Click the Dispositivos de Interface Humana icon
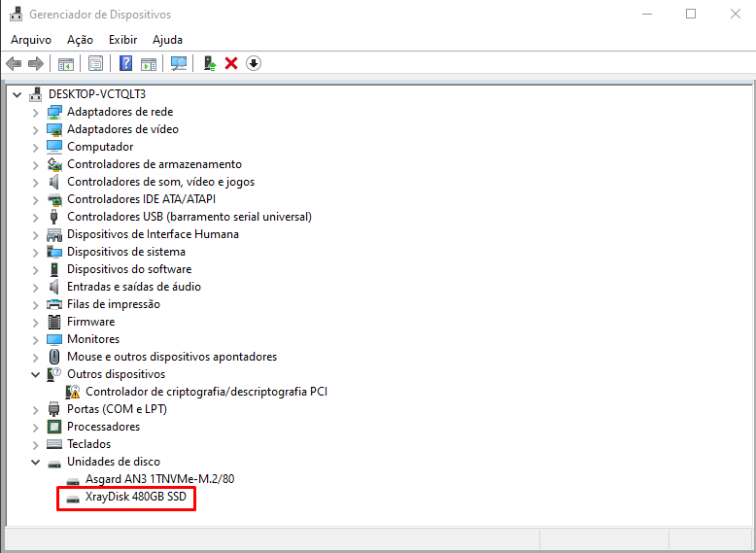This screenshot has height=553, width=756. pos(54,234)
